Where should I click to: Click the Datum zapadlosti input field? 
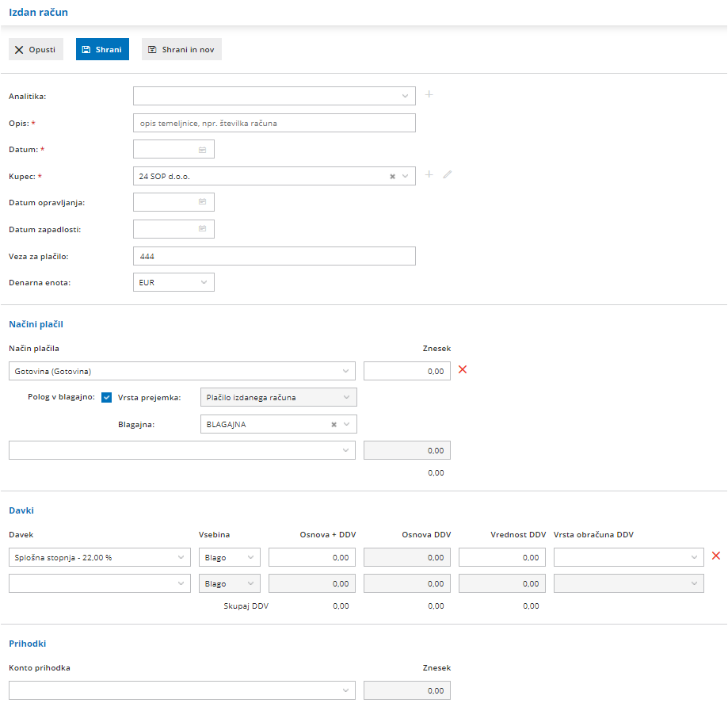click(x=173, y=229)
